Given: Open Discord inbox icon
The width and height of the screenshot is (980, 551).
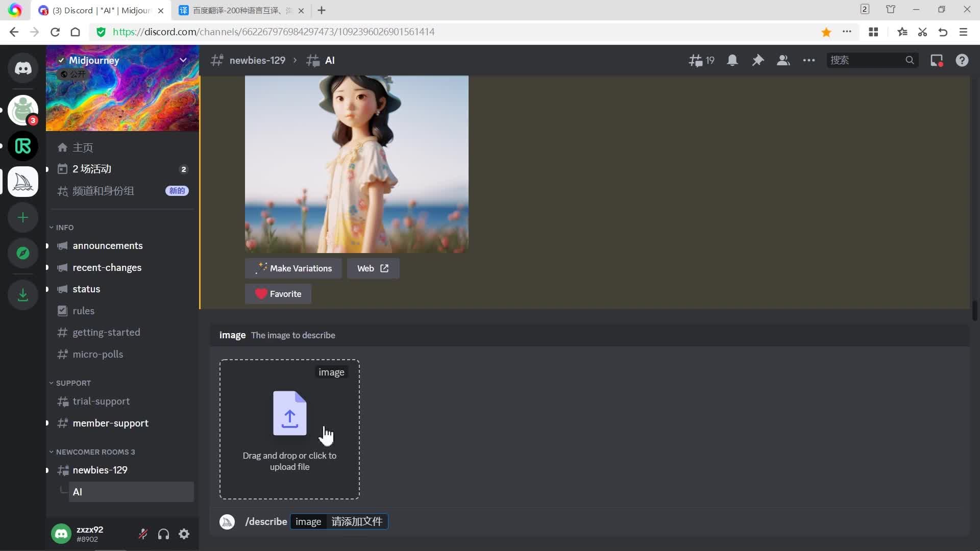Looking at the screenshot, I should coord(937,60).
